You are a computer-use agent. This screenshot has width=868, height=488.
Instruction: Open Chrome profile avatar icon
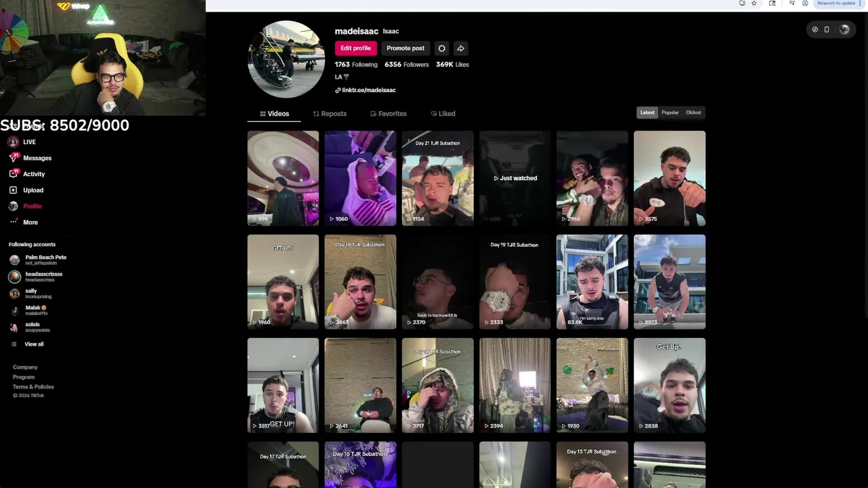tap(805, 3)
